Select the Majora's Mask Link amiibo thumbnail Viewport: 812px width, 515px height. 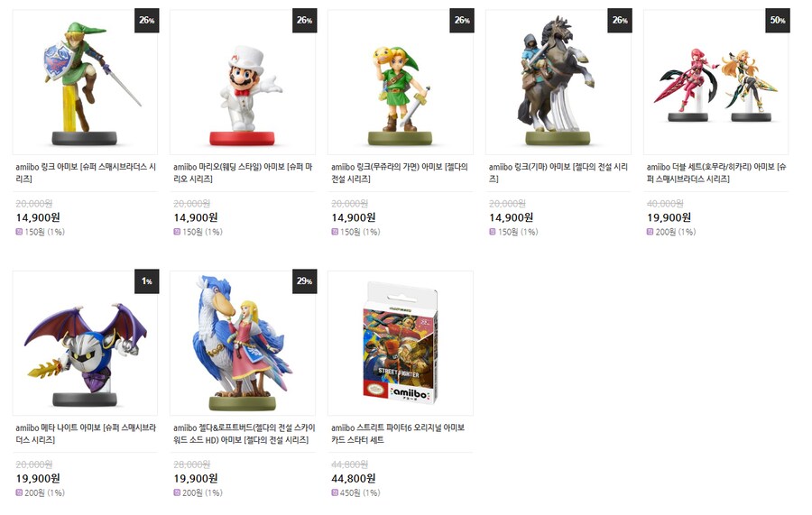click(x=401, y=82)
